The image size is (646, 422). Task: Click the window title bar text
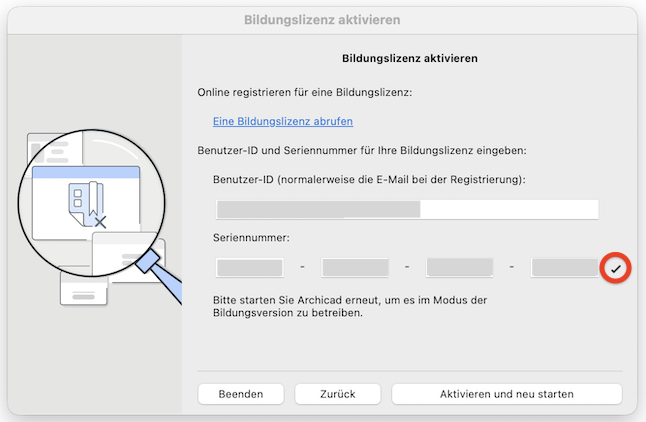[322, 20]
